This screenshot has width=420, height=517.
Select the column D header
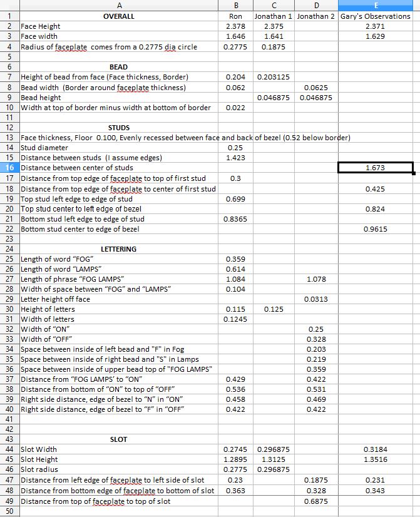315,5
